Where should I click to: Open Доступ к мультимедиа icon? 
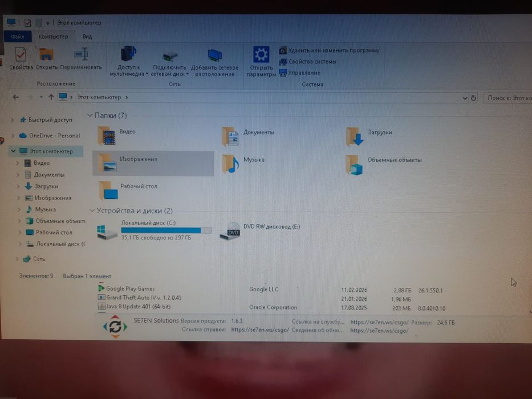point(129,54)
